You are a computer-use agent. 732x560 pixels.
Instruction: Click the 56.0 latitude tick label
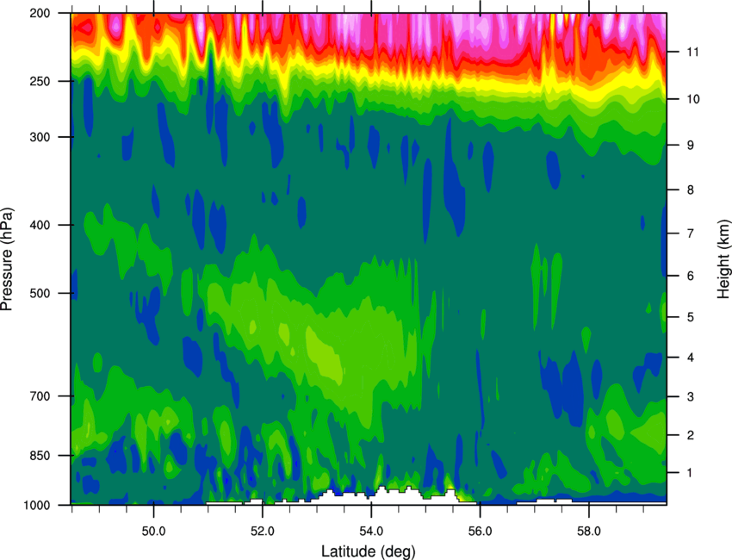[480, 532]
